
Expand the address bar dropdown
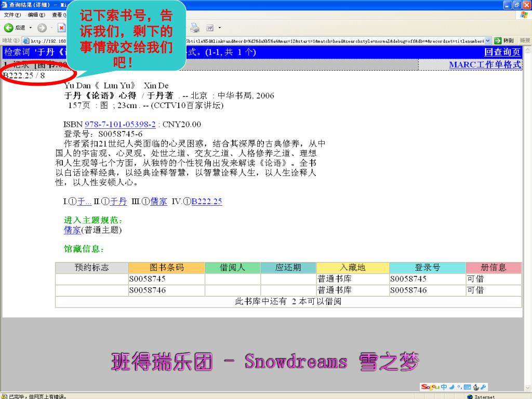click(488, 41)
